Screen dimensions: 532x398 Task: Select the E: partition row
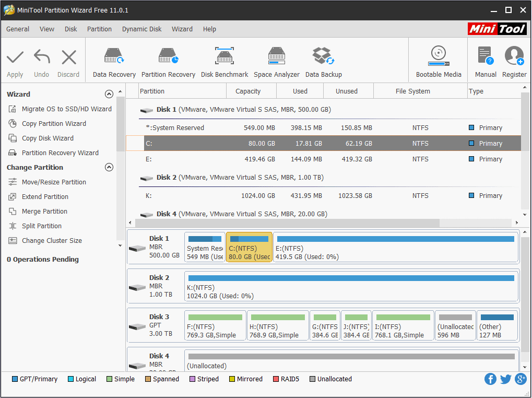point(323,159)
